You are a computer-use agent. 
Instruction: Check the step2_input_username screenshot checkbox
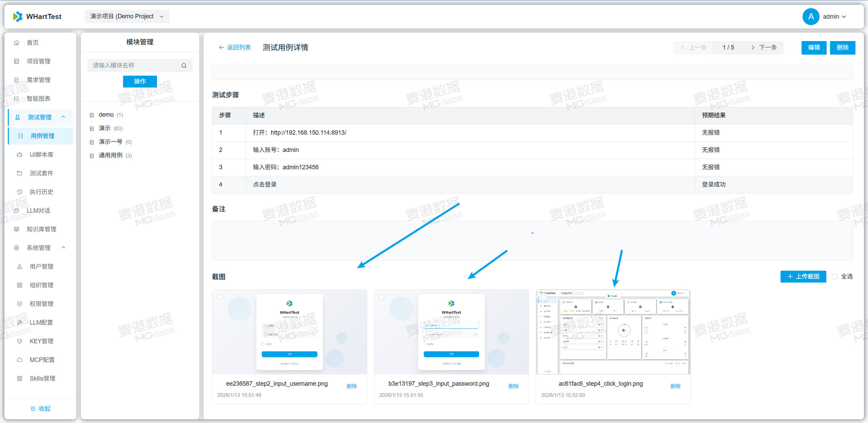click(x=220, y=297)
